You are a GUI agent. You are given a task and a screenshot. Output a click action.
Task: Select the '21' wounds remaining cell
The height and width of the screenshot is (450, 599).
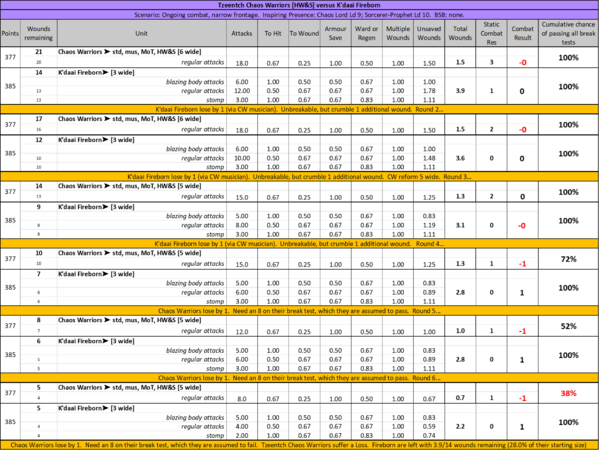39,52
